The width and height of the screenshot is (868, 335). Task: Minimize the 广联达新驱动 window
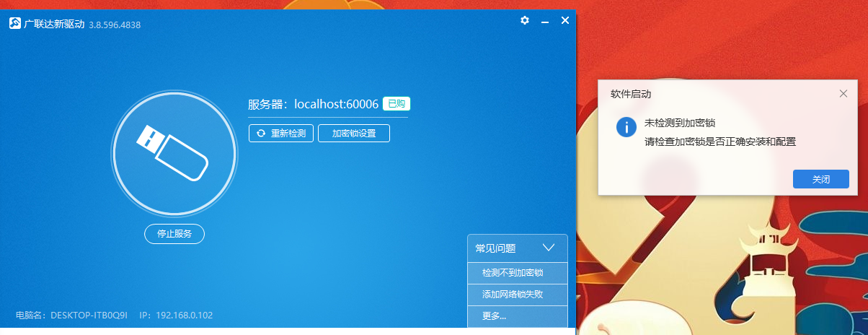545,21
